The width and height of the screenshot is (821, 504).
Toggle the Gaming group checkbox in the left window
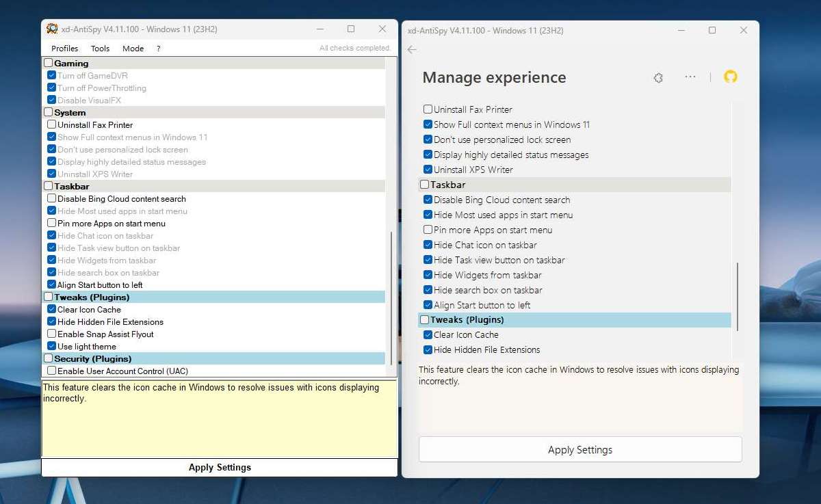point(49,63)
